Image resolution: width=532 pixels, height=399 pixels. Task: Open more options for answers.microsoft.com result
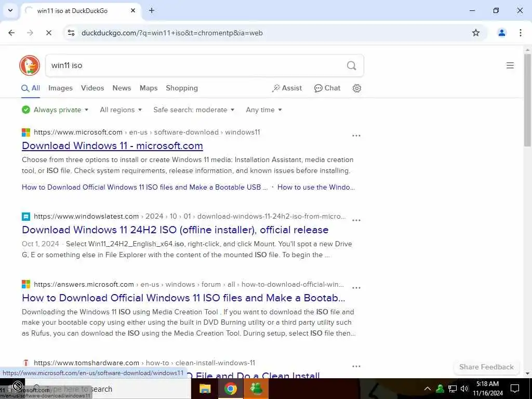[x=356, y=288]
